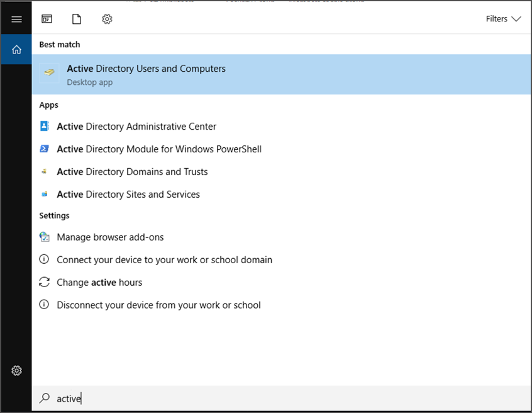This screenshot has width=532, height=413.
Task: Choose Disconnect your device from work or school
Action: [158, 305]
